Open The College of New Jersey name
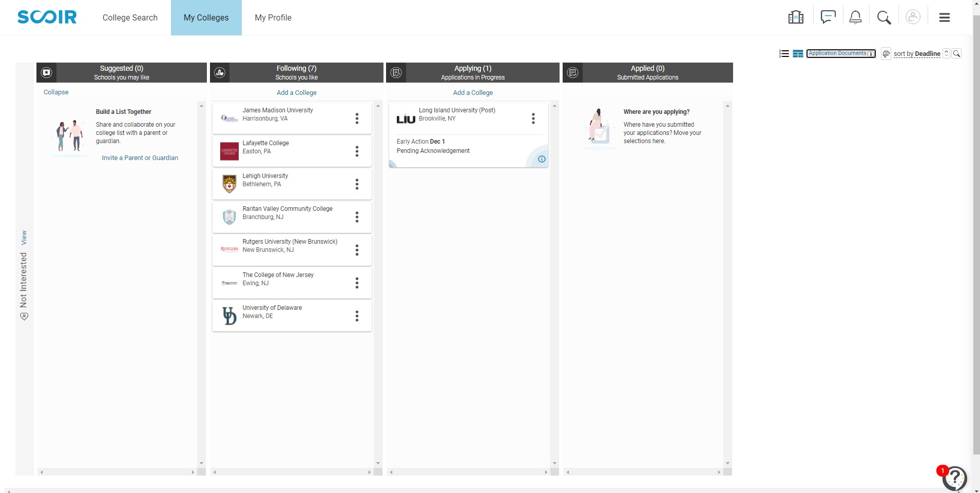Screen dimensions: 980x493 tap(278, 275)
